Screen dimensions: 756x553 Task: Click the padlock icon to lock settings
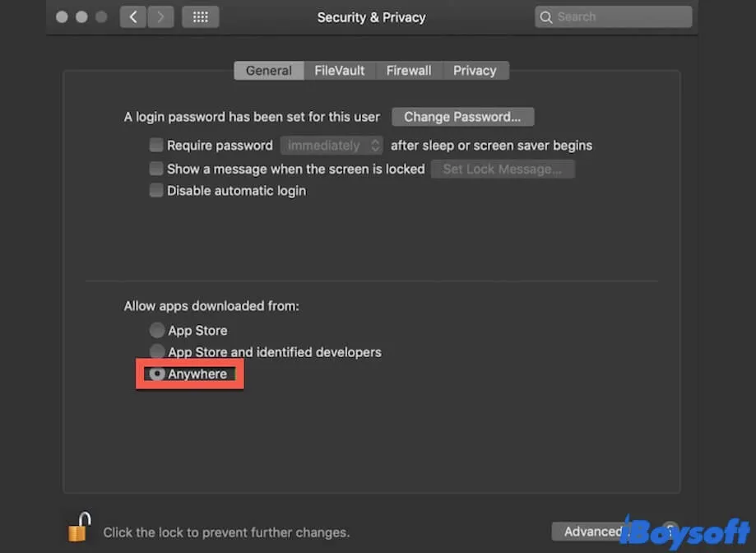[79, 527]
